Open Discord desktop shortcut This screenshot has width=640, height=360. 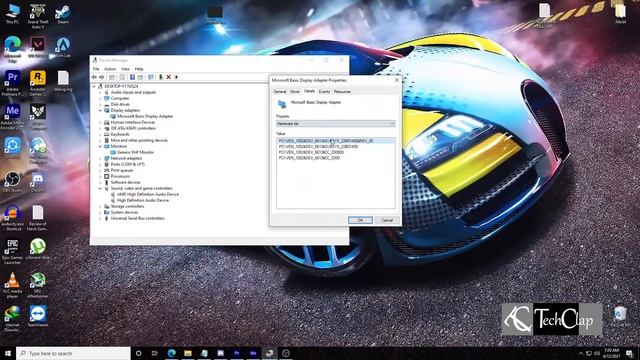click(x=38, y=182)
